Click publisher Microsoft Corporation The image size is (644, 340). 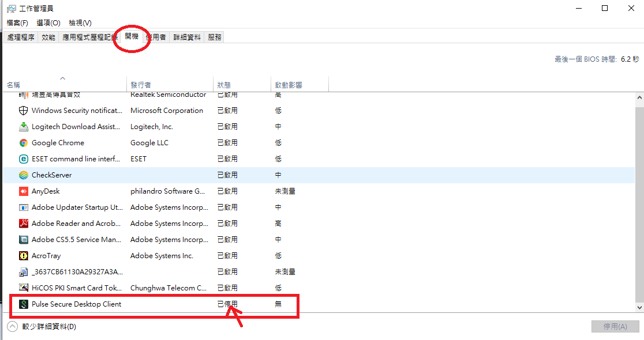tap(167, 111)
